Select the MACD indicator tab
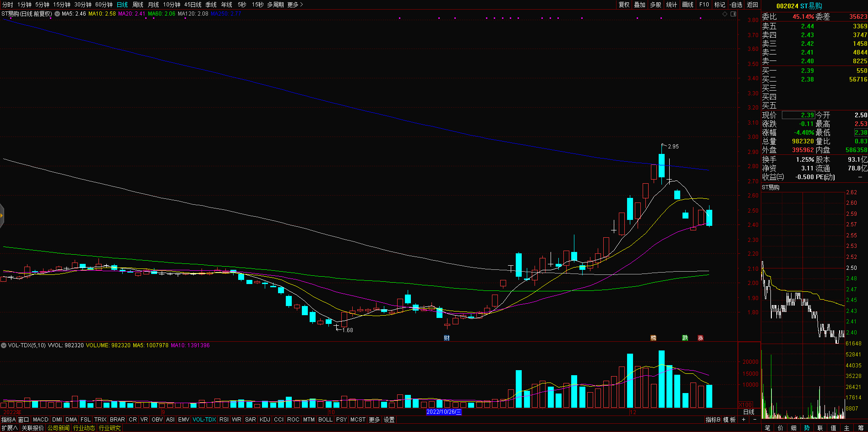 (41, 420)
